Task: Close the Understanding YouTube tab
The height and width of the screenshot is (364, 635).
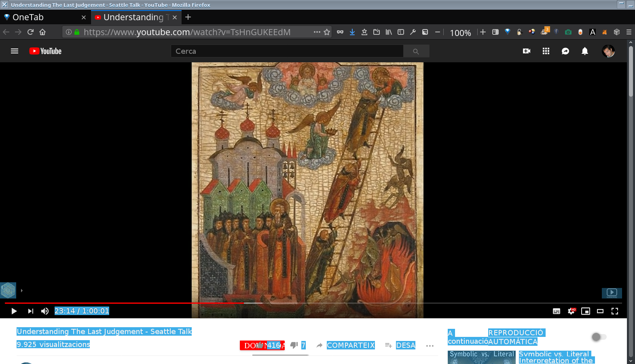Action: pos(175,17)
